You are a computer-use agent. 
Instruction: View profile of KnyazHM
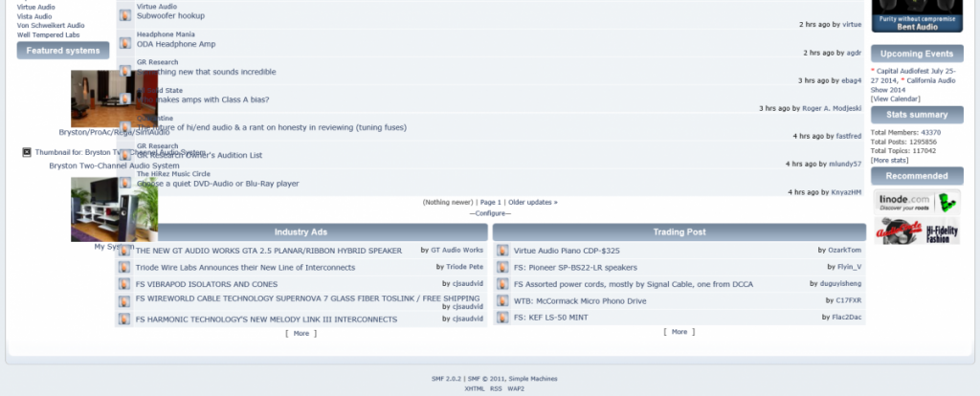(846, 192)
